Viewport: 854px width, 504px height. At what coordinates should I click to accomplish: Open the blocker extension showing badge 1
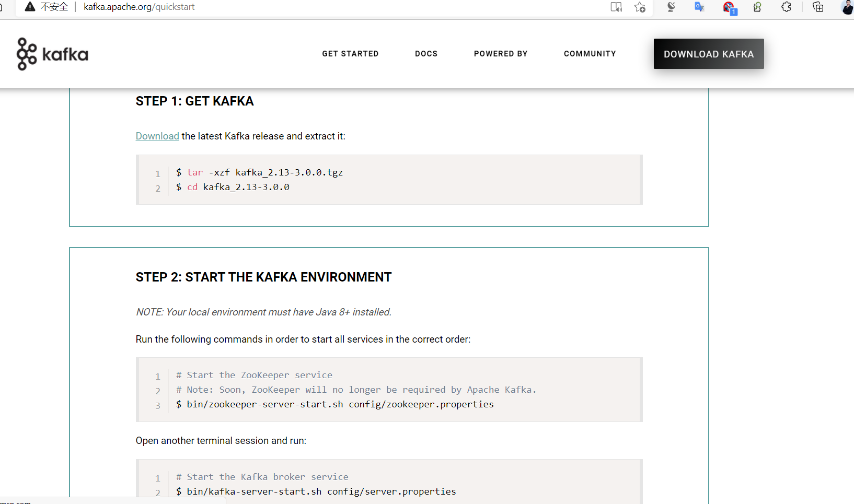[x=729, y=8]
